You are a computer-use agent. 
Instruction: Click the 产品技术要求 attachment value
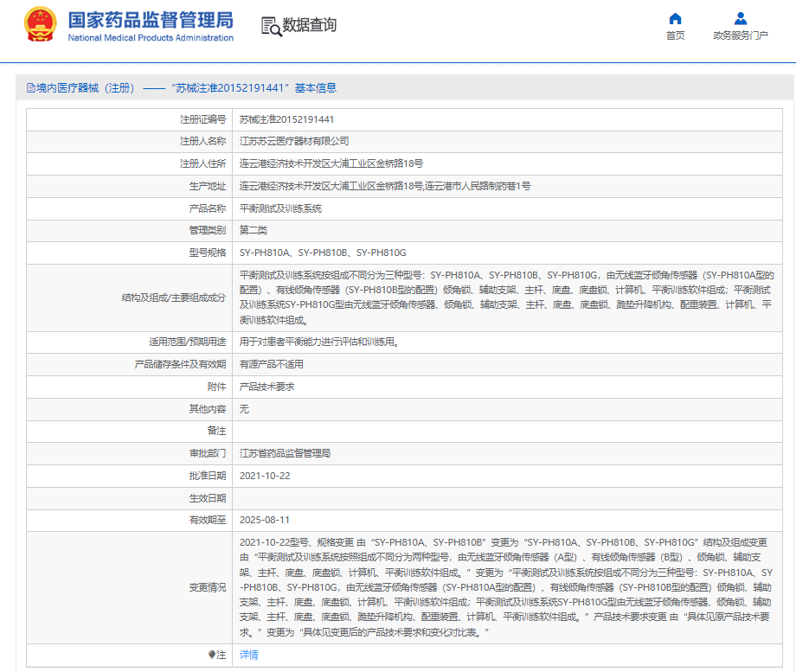267,387
